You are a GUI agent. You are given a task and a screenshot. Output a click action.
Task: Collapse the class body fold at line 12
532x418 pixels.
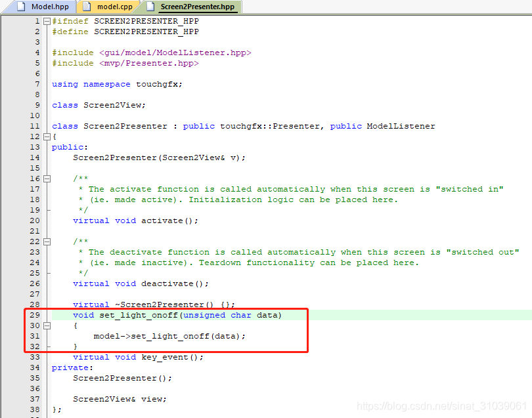[x=47, y=136]
